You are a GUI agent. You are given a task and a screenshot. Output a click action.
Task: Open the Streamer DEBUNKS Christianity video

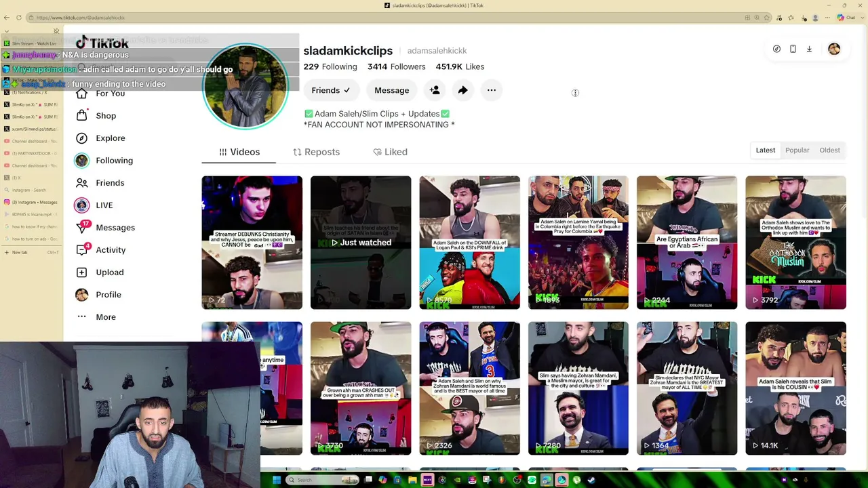tap(252, 243)
